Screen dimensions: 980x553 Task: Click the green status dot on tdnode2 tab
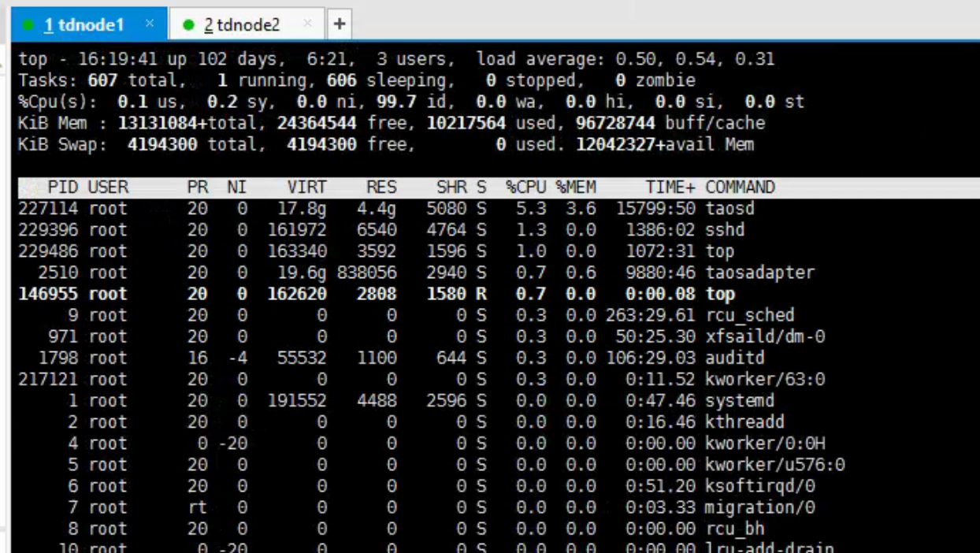pos(188,25)
